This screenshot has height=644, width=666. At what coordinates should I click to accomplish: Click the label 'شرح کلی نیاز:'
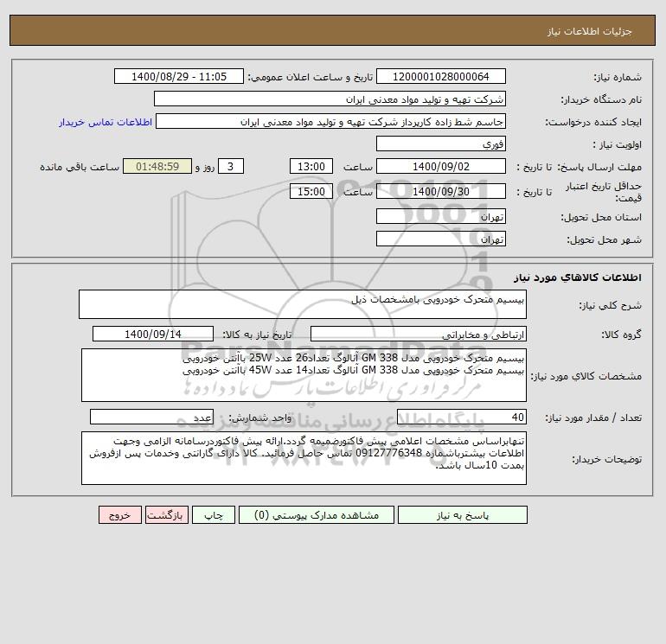[611, 305]
